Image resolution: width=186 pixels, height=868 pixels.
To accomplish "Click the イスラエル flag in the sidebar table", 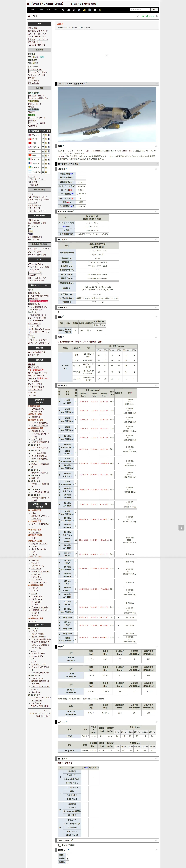I will click(x=30, y=172).
